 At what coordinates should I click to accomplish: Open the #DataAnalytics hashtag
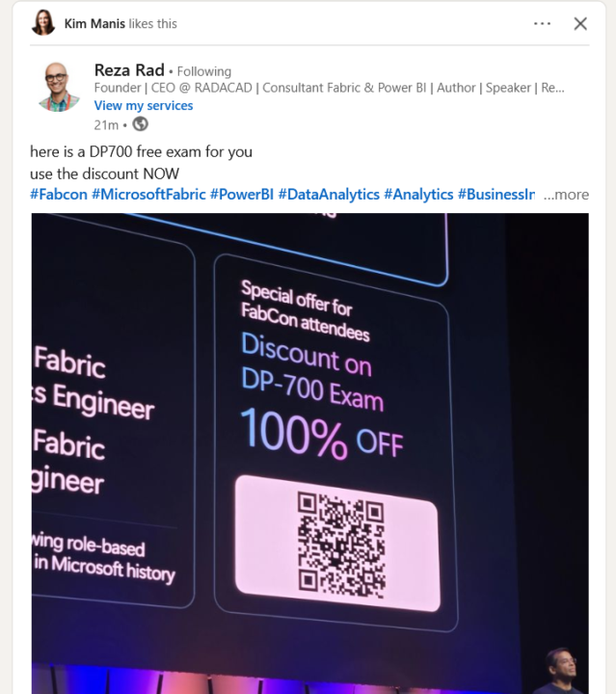329,195
